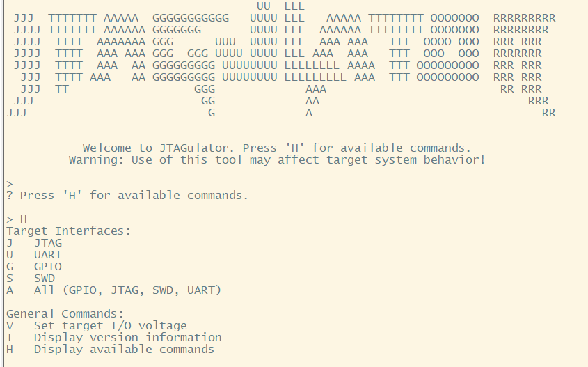This screenshot has width=588, height=367.
Task: Click the "I" command letter for version
Action: coord(10,338)
